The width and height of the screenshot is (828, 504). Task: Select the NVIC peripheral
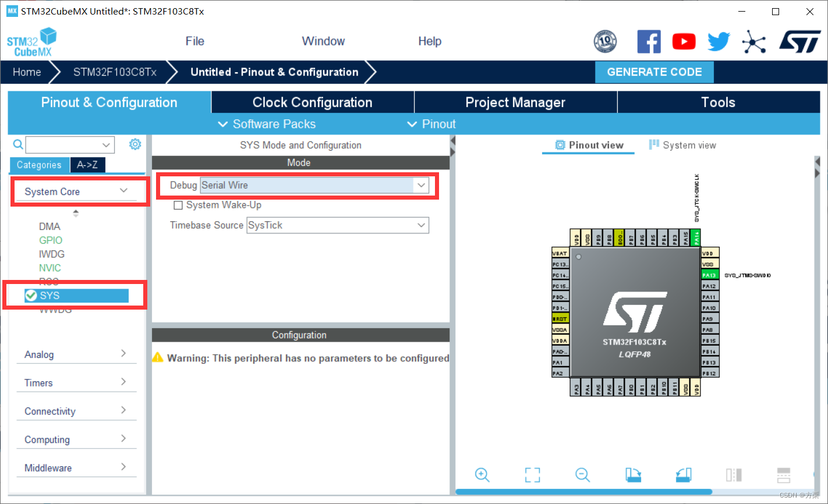click(50, 268)
